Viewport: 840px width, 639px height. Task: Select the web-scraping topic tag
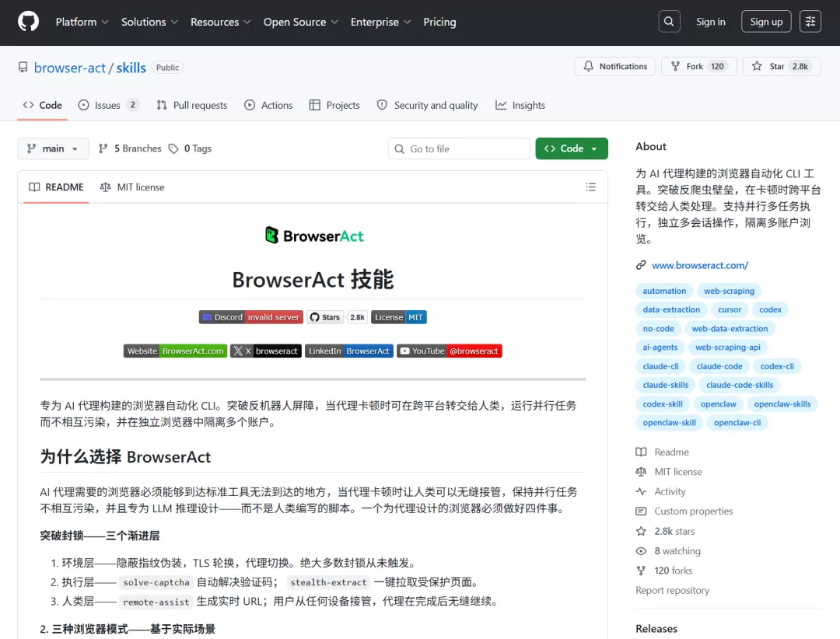[729, 291]
